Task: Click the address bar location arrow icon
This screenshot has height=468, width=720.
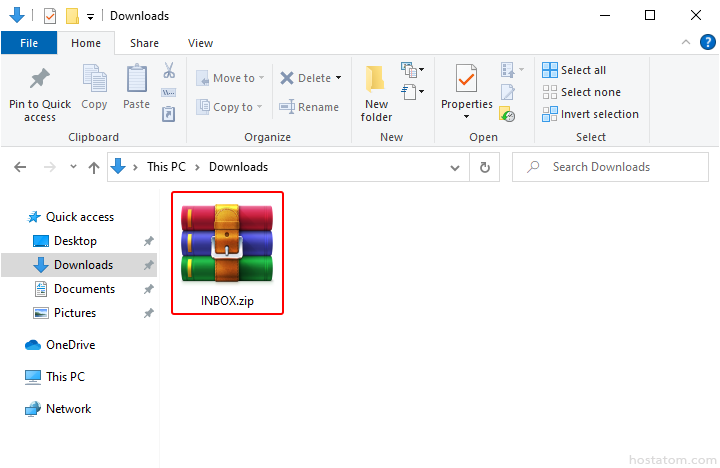Action: [118, 167]
